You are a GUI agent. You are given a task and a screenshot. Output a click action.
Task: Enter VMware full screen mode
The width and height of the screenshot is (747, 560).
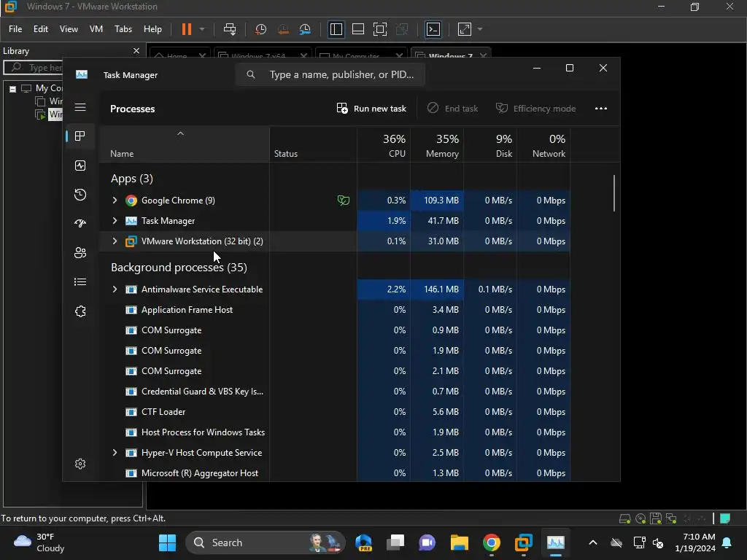pyautogui.click(x=379, y=29)
